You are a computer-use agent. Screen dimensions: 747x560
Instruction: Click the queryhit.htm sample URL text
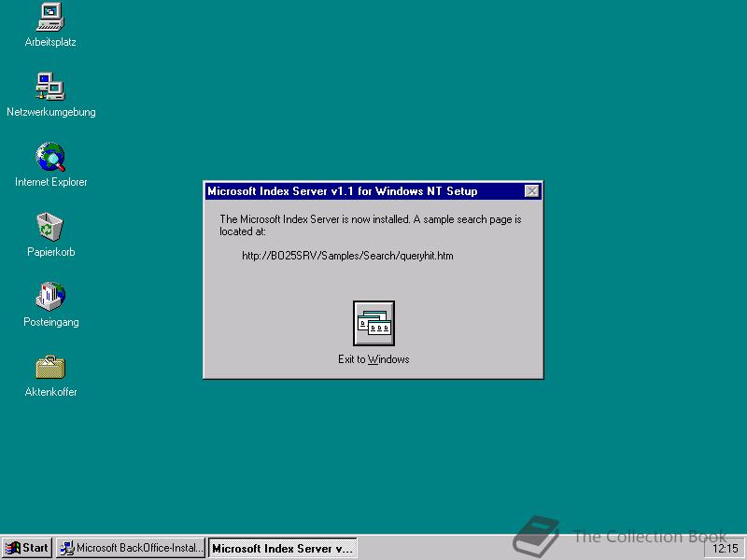pos(347,256)
